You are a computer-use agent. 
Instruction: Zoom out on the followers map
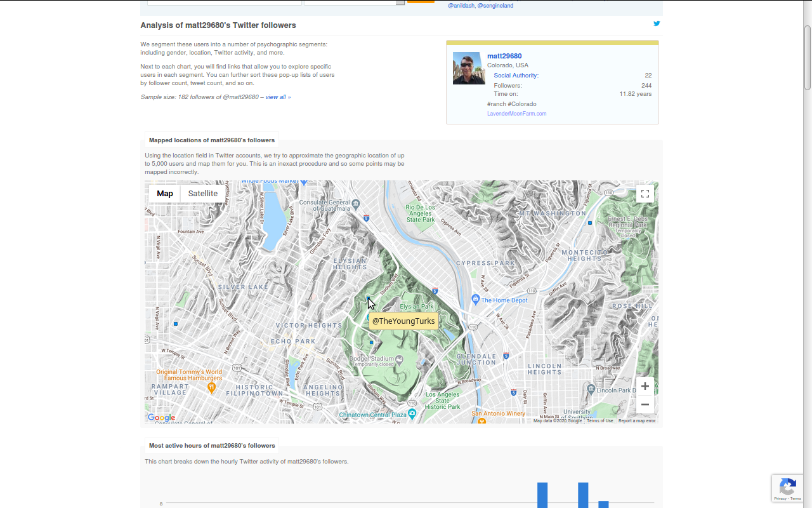[x=645, y=404]
